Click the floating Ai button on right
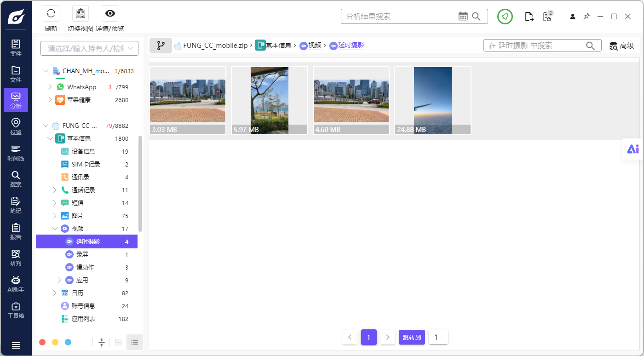644x356 pixels. [x=633, y=149]
